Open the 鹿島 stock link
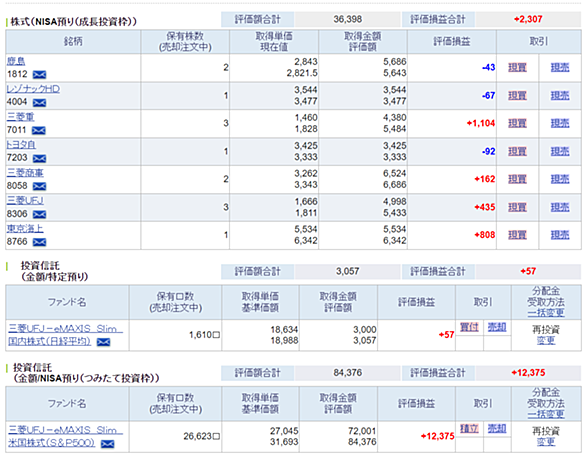Viewport: 586px width, 462px height. click(16, 61)
